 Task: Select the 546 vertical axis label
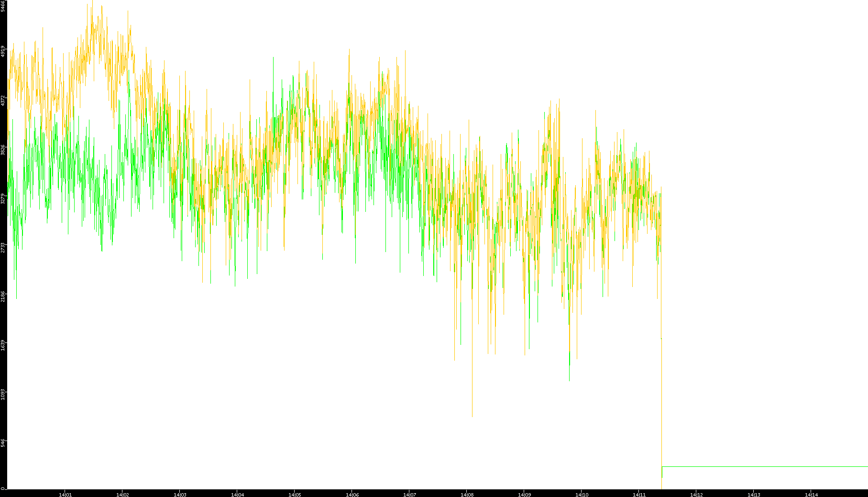(x=3, y=443)
